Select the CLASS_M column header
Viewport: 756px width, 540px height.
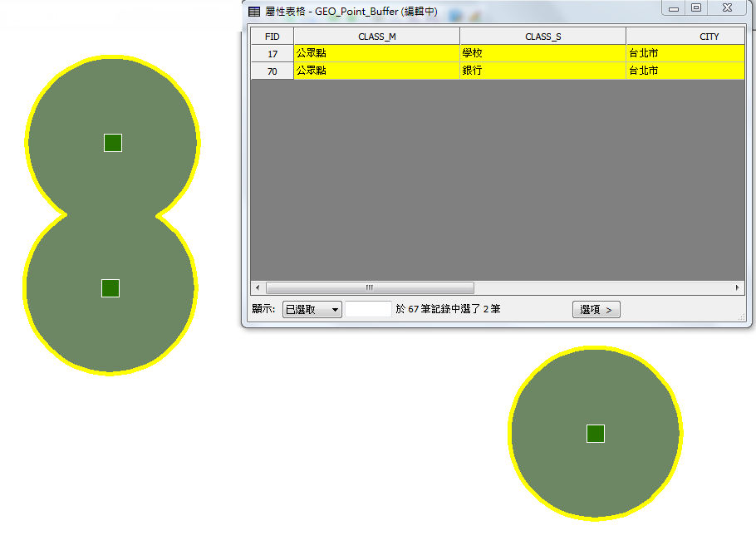376,37
